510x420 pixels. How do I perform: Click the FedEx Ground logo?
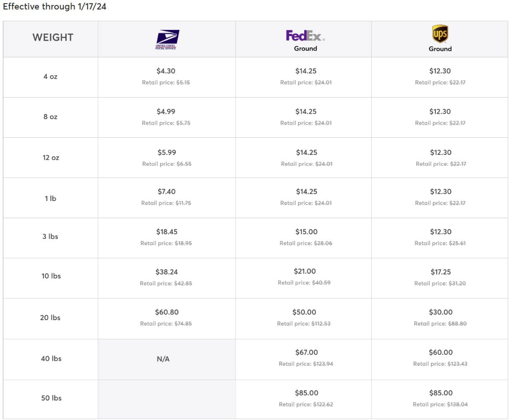[x=306, y=40]
